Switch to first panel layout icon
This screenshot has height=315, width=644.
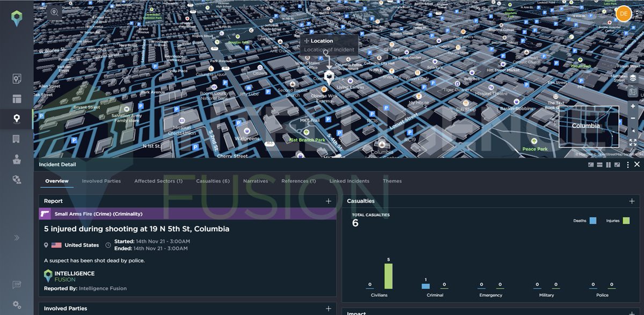pyautogui.click(x=591, y=165)
